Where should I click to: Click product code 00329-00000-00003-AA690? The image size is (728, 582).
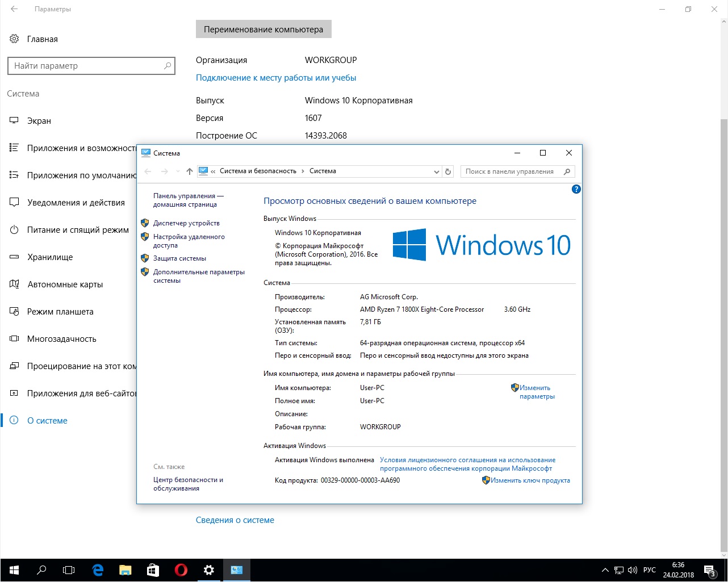[x=360, y=480]
